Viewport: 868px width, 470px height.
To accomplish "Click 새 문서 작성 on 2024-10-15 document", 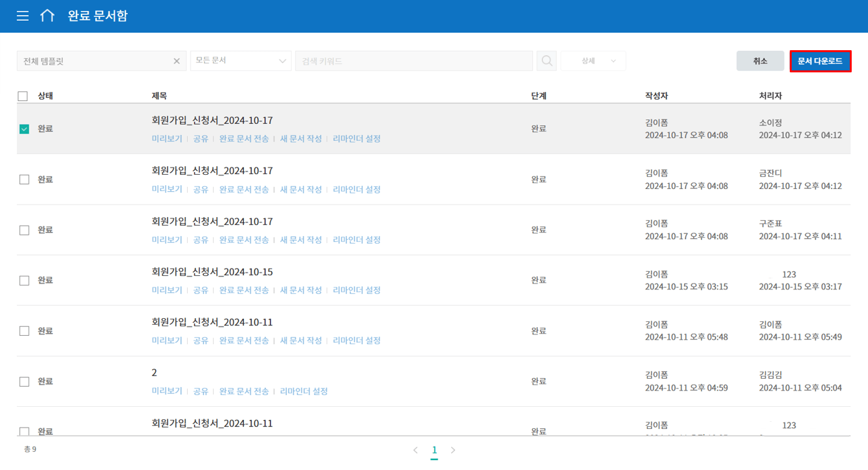I will [301, 290].
